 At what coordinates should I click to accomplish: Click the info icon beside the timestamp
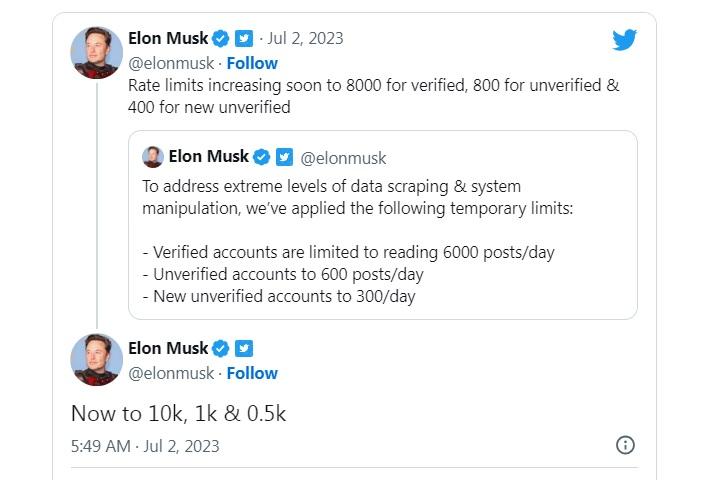pyautogui.click(x=625, y=445)
